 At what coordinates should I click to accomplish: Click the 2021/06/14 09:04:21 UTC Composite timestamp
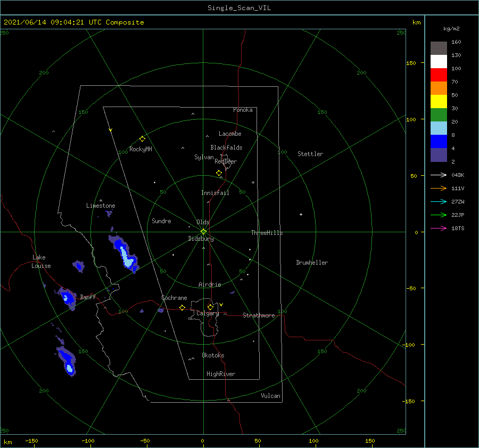coord(73,22)
